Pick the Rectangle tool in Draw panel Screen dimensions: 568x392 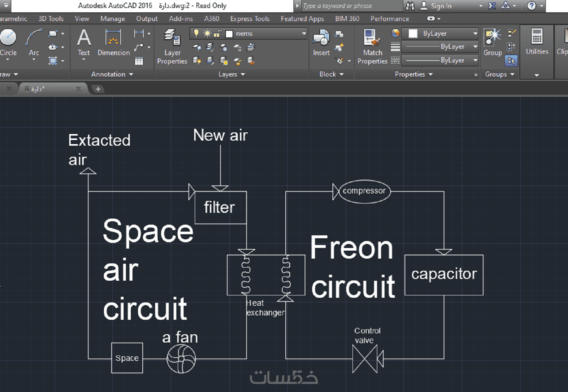coord(53,33)
